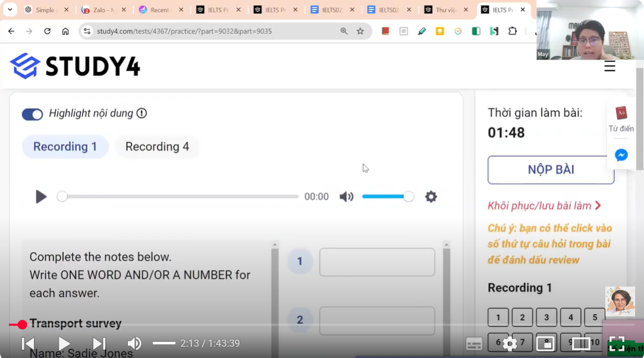Open the browser tab search dropdown
The image size is (644, 358).
(x=10, y=10)
